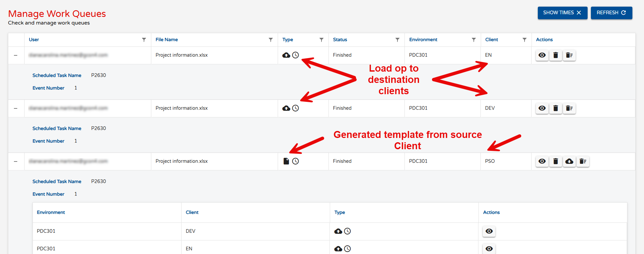Viewport: 644px width, 254px height.
Task: Open the Status column filter
Action: tap(397, 40)
